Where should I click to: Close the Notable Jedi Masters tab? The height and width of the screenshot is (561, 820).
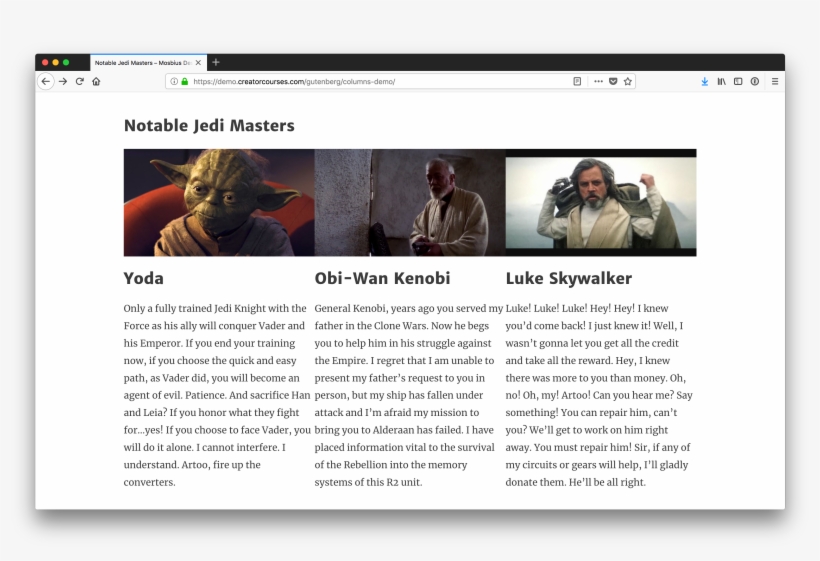(198, 63)
